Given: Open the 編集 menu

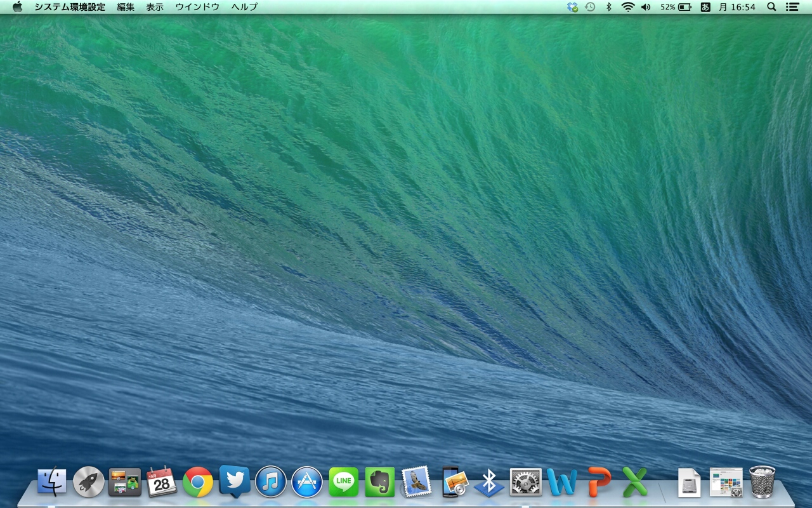Looking at the screenshot, I should [126, 7].
